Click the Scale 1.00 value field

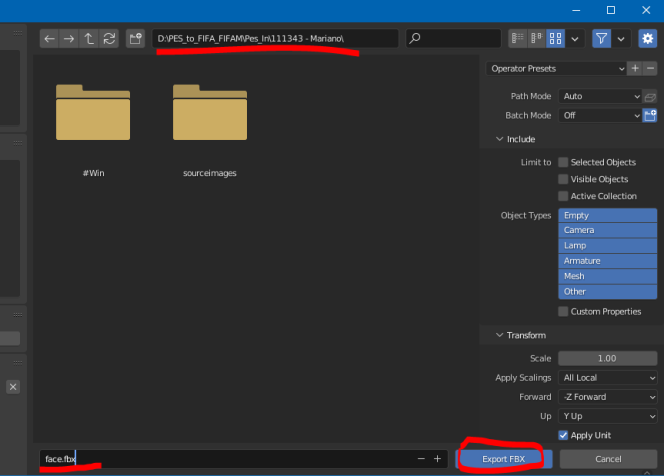tap(608, 359)
